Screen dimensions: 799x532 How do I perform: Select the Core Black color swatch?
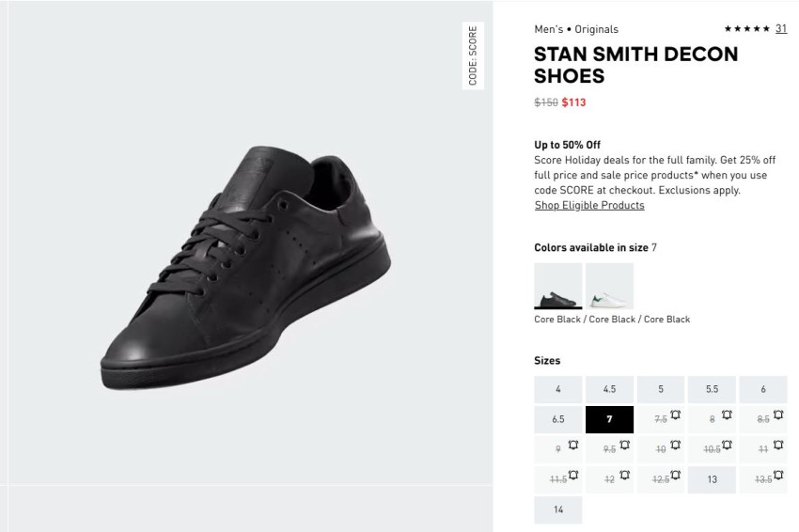[x=558, y=286]
